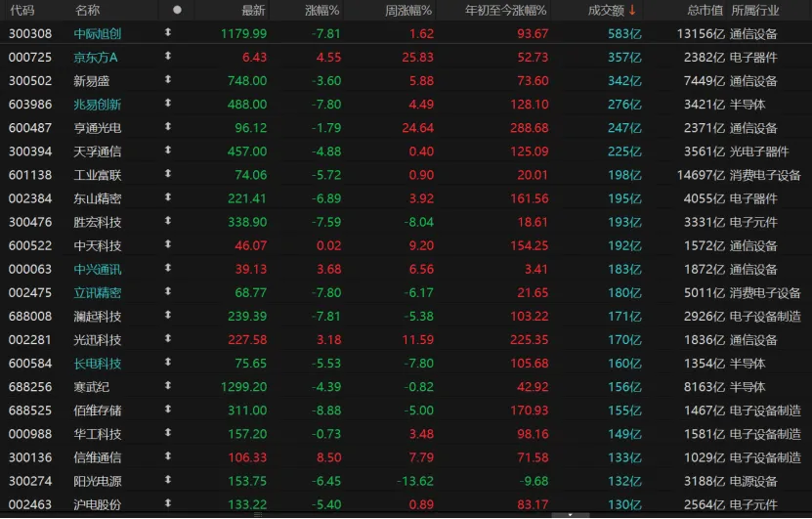Click the pin icon in 光迅科技 row
This screenshot has width=812, height=519.
(168, 339)
